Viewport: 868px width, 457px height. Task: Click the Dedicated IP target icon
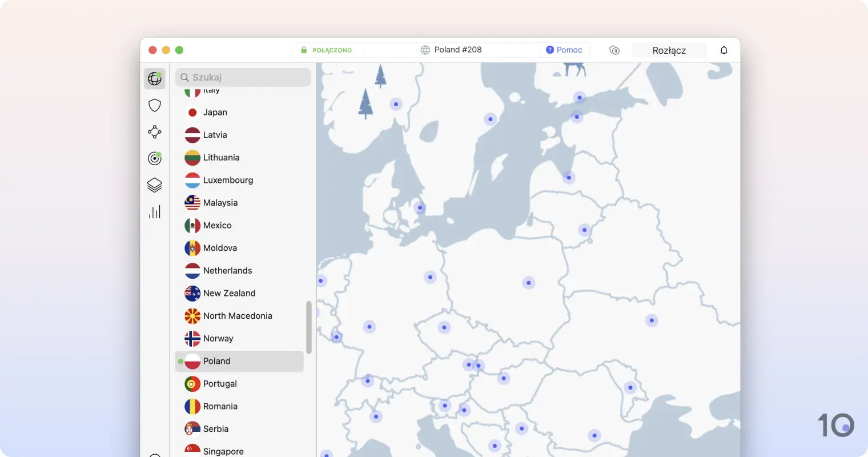click(155, 158)
